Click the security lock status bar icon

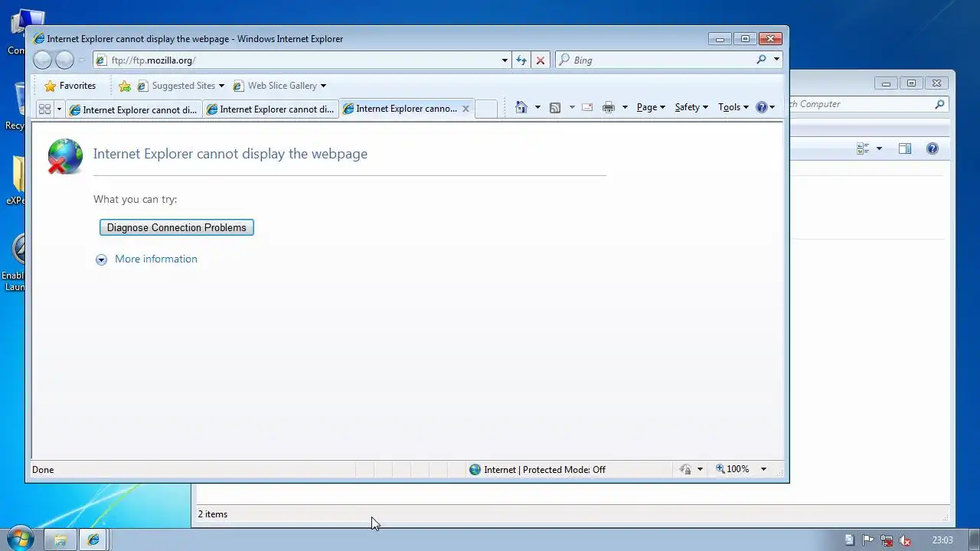click(685, 469)
